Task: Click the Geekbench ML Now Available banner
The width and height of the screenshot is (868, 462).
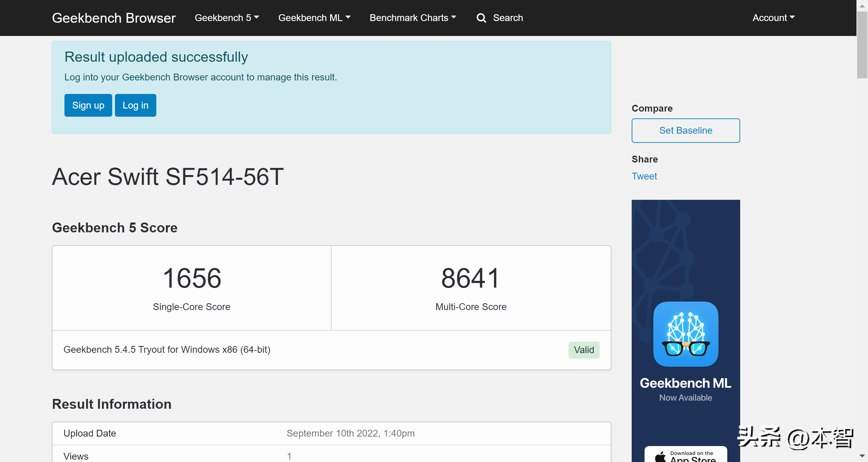Action: pos(686,331)
